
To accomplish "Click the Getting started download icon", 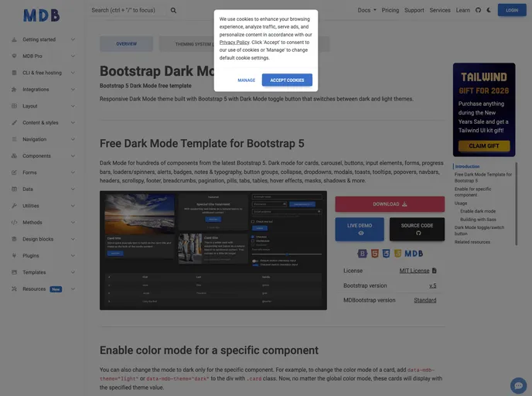I will click(x=14, y=39).
